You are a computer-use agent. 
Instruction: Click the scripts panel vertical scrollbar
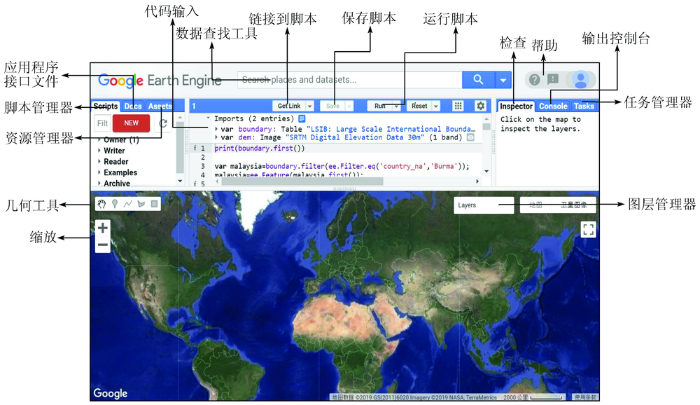(180, 150)
